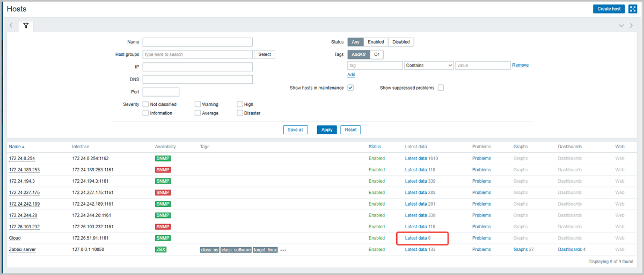Expand filter tabs list chevron

click(621, 26)
